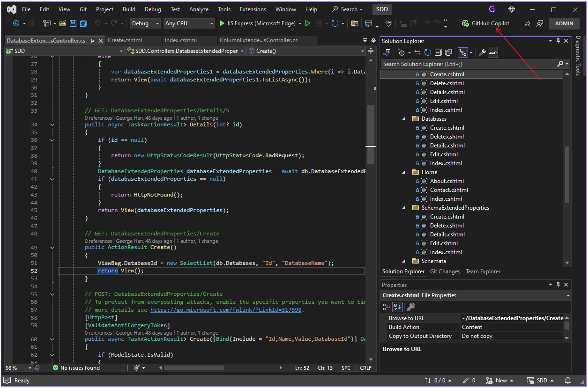The height and width of the screenshot is (388, 588).
Task: Open the Extensions menu
Action: (253, 9)
